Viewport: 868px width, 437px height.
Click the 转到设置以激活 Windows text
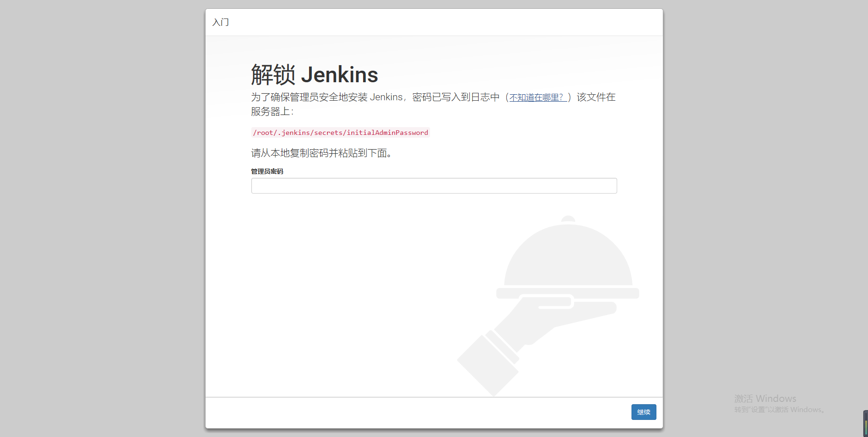(778, 410)
